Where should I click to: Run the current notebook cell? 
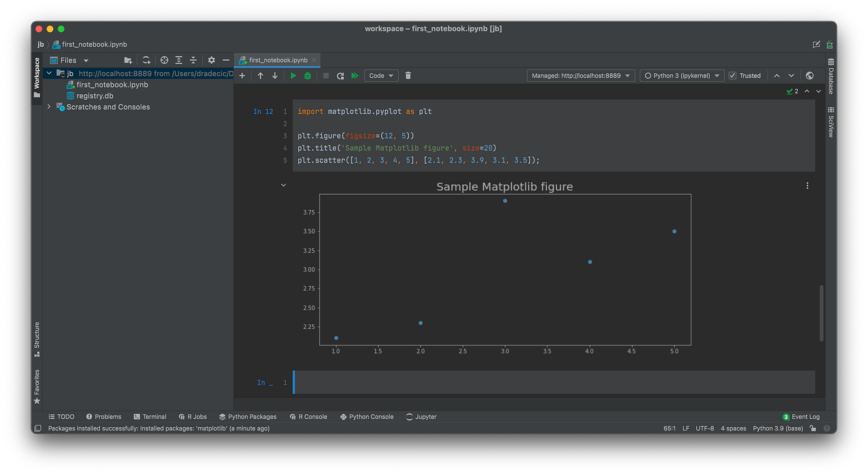point(293,75)
